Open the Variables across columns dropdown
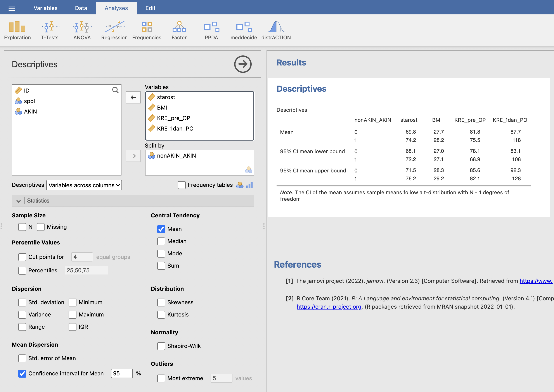Screen dimensions: 554x392 84,185
